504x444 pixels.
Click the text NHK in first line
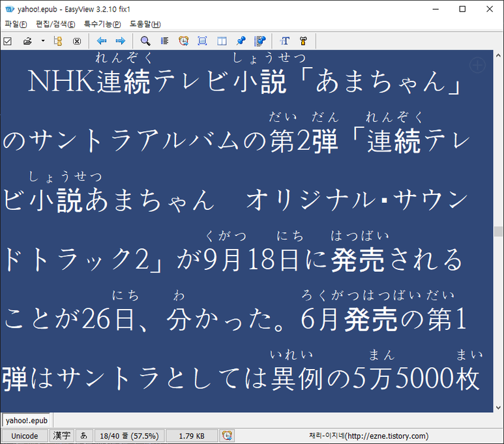(61, 81)
